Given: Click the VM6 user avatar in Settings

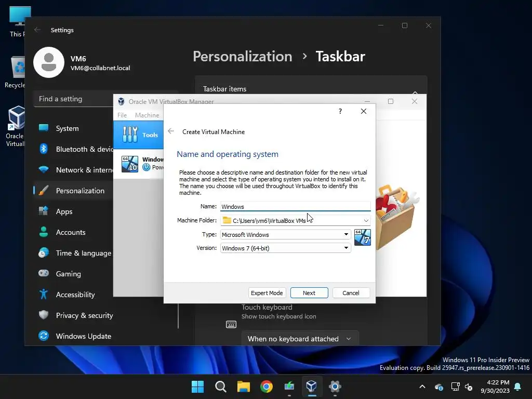Looking at the screenshot, I should tap(49, 62).
